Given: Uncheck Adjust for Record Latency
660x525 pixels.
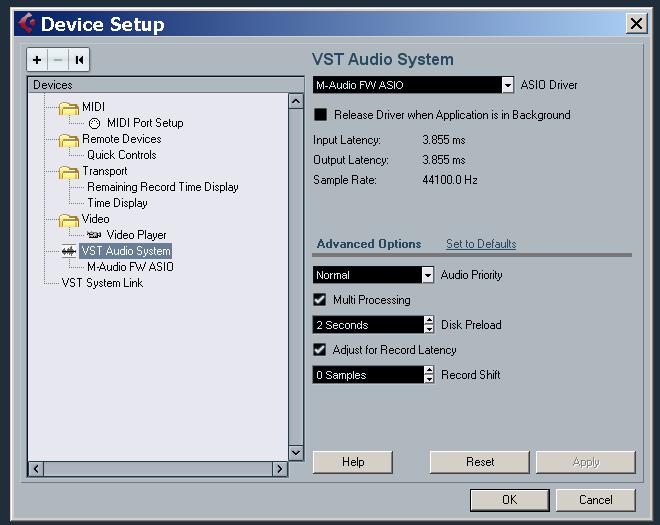Looking at the screenshot, I should (320, 350).
